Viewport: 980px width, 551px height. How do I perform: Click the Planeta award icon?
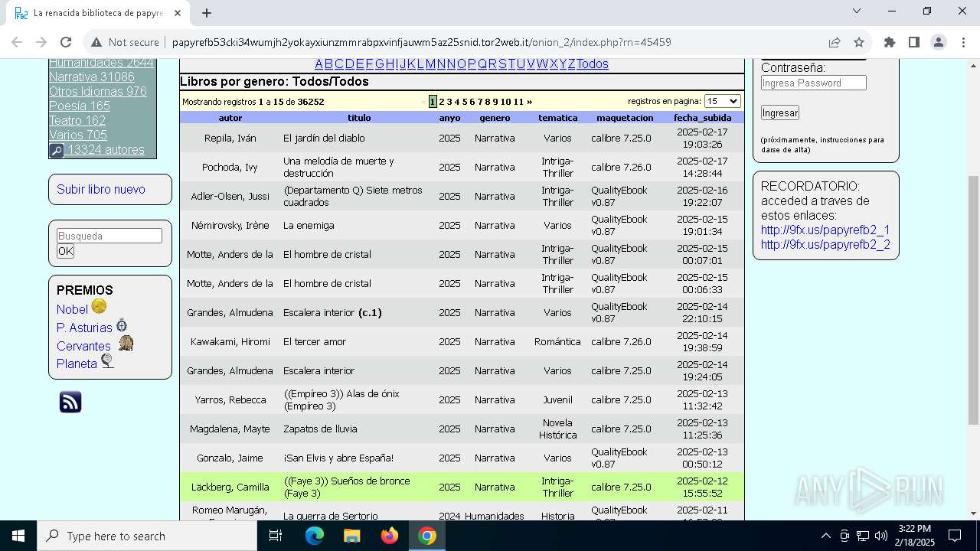tap(107, 360)
